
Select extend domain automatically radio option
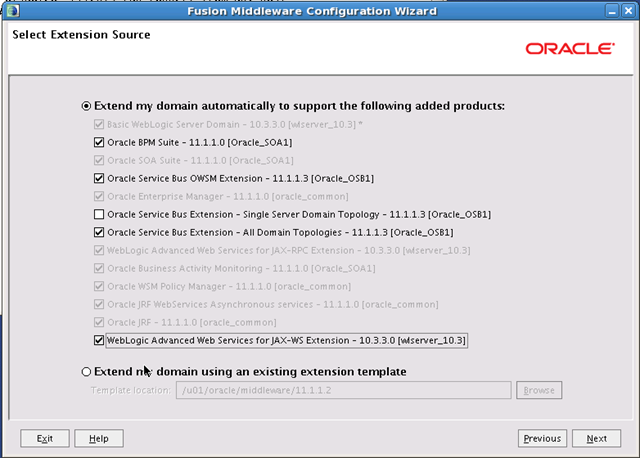pyautogui.click(x=86, y=106)
